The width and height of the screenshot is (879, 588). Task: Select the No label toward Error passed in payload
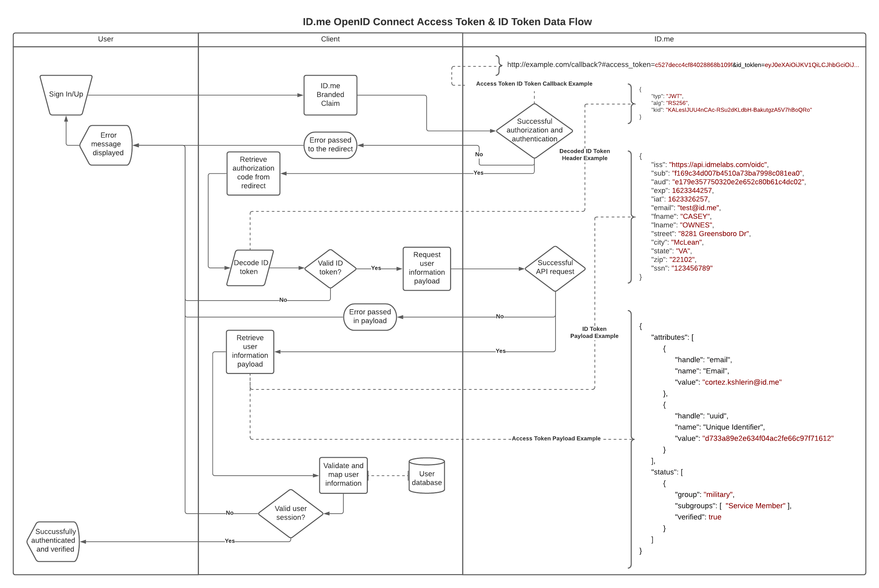pyautogui.click(x=500, y=316)
